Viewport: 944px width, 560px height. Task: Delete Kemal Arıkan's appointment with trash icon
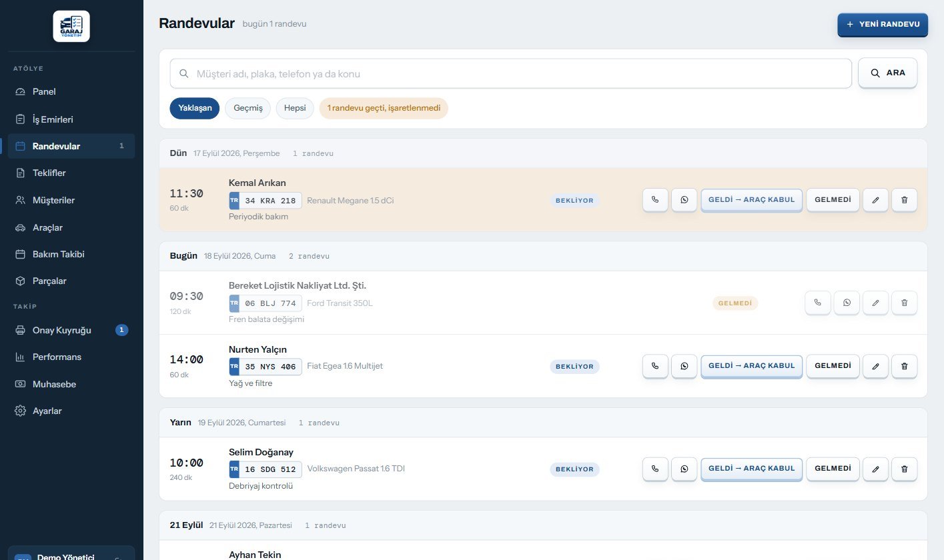click(905, 200)
